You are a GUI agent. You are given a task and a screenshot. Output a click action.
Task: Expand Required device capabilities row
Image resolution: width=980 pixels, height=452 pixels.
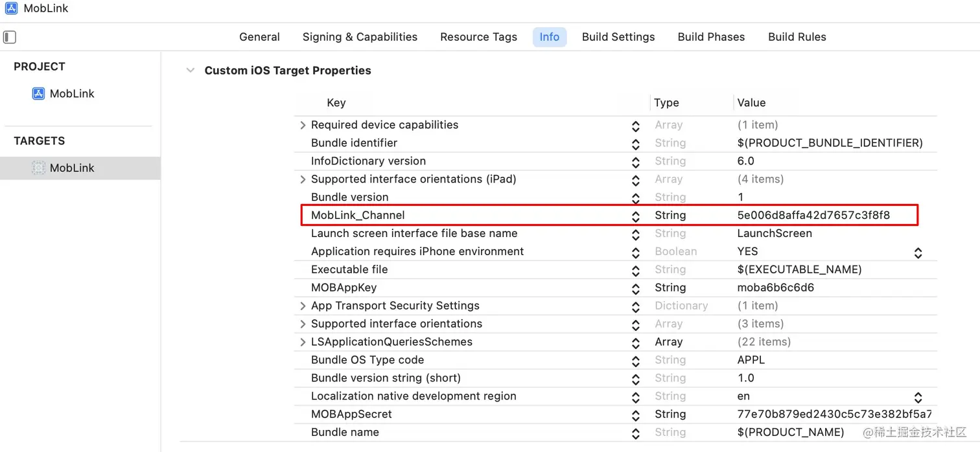coord(303,125)
